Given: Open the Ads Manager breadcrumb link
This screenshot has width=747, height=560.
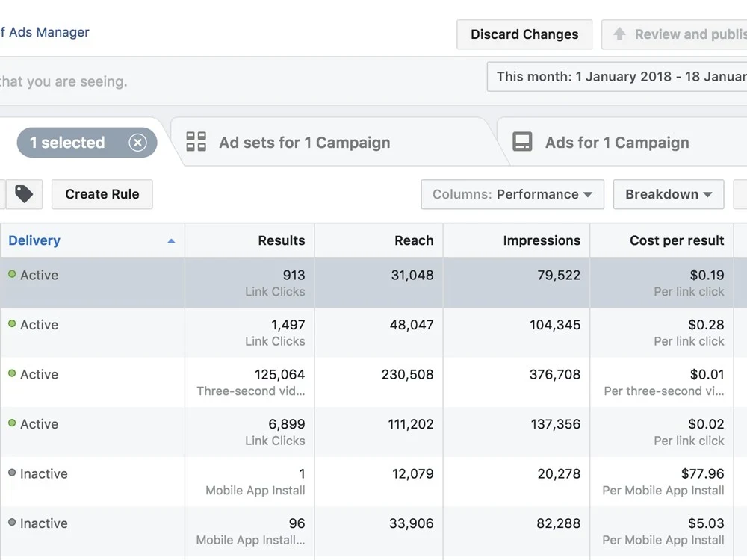Looking at the screenshot, I should [45, 32].
